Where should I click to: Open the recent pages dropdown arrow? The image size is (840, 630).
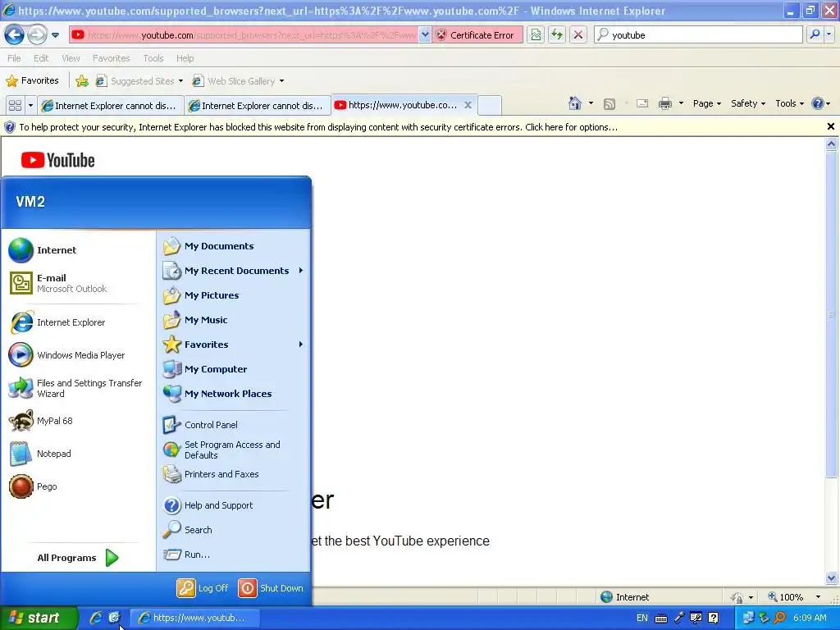pos(55,35)
